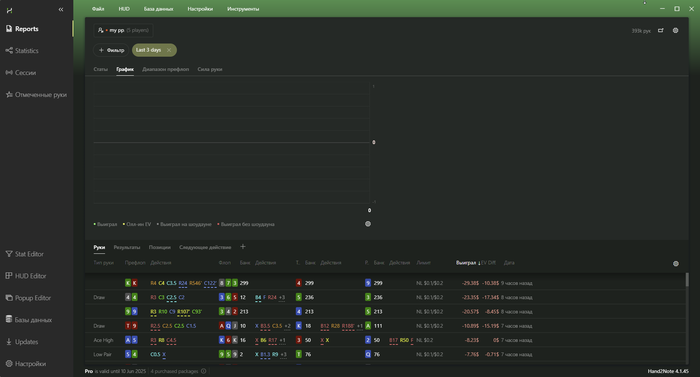Open the 44 Draw hand row
The image size is (700, 377).
point(385,297)
